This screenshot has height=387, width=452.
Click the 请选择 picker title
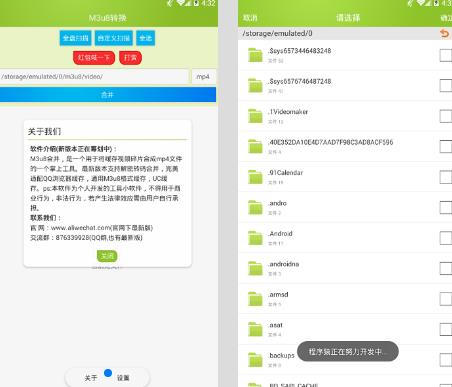[348, 18]
